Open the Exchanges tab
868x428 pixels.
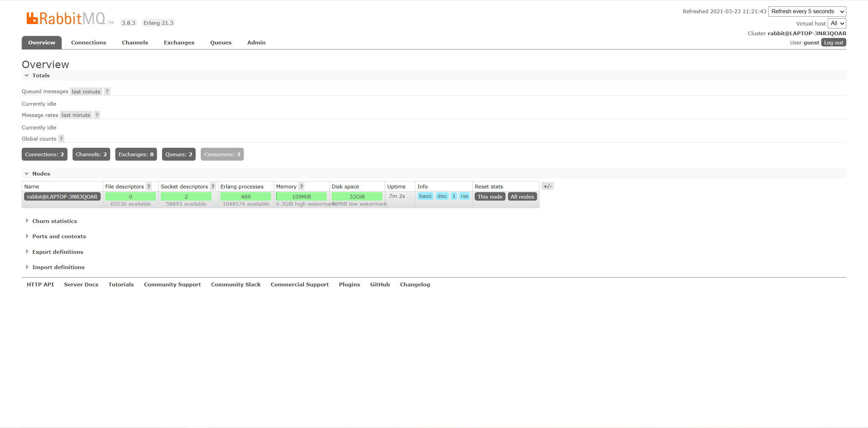[x=179, y=43]
